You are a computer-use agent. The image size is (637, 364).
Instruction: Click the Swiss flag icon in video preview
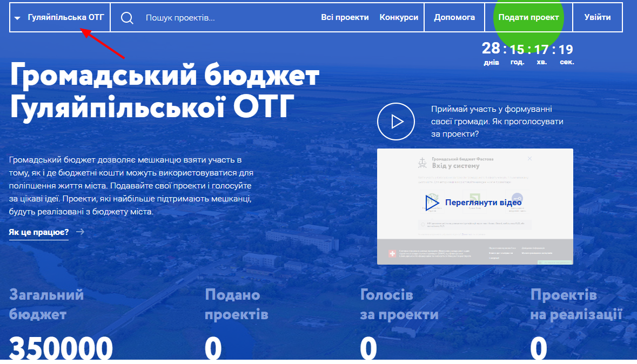pyautogui.click(x=392, y=254)
